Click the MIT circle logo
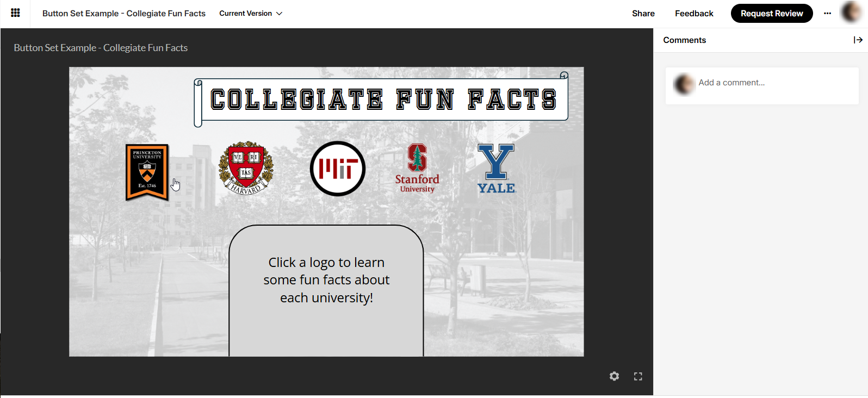Viewport: 868px width, 398px height. 337,169
